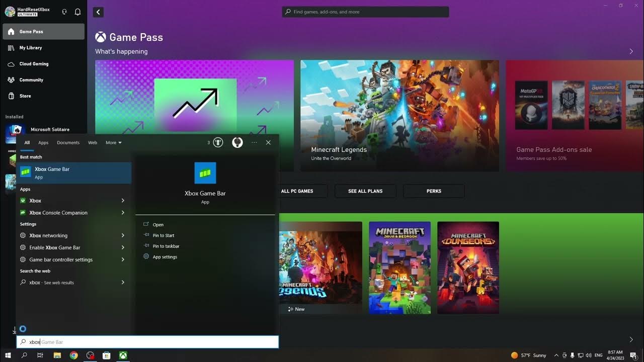Viewport: 644px width, 362px height.
Task: Open the Minecraft Legends banner
Action: (x=399, y=116)
